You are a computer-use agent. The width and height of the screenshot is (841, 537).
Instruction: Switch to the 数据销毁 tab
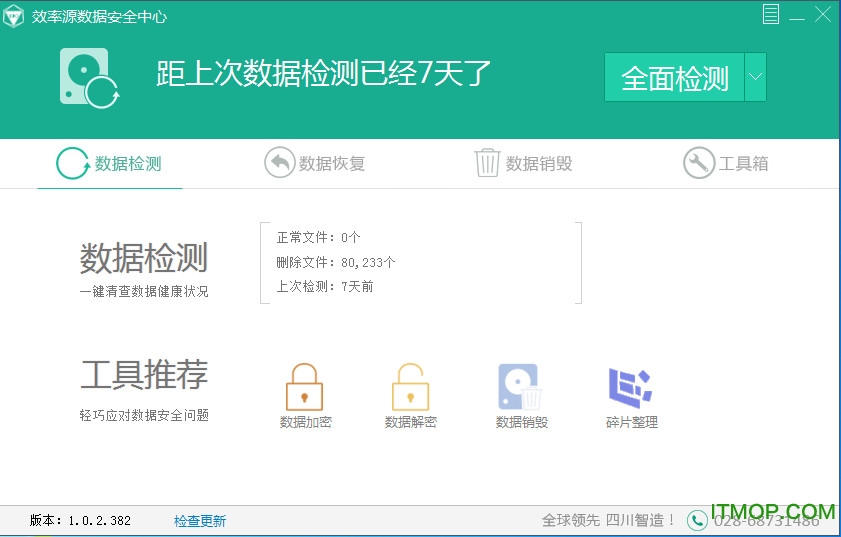523,163
